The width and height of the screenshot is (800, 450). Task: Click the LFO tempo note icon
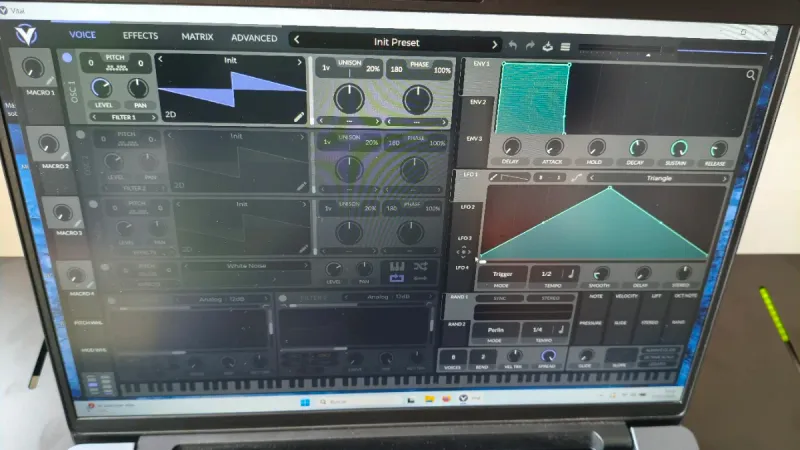point(571,273)
